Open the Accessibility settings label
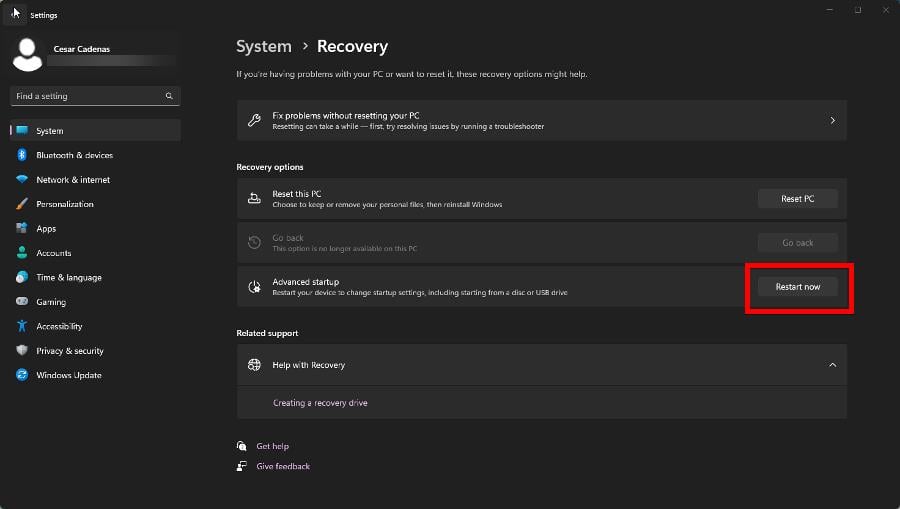900x509 pixels. 59,326
